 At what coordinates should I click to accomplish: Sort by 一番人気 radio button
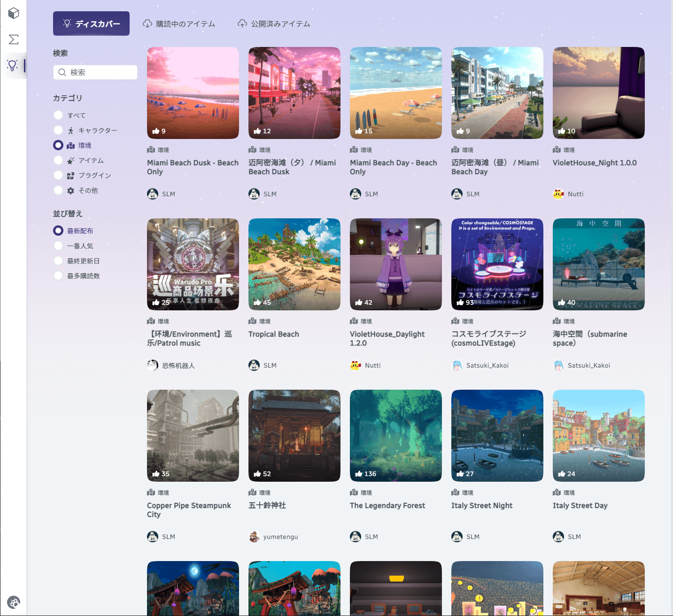click(x=58, y=246)
